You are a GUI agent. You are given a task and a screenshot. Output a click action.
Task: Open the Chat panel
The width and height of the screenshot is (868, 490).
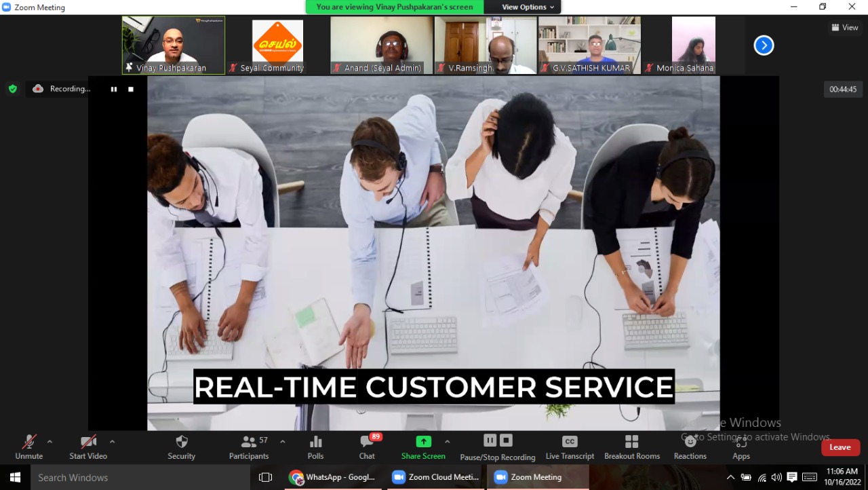[x=367, y=442]
